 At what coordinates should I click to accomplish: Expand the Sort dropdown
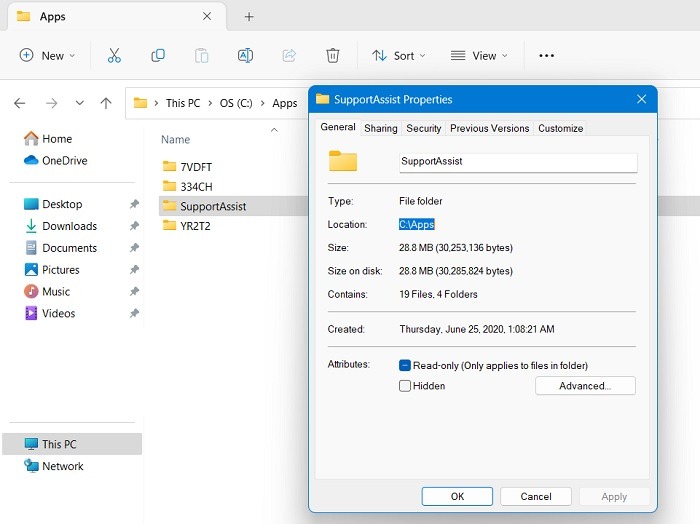[398, 56]
